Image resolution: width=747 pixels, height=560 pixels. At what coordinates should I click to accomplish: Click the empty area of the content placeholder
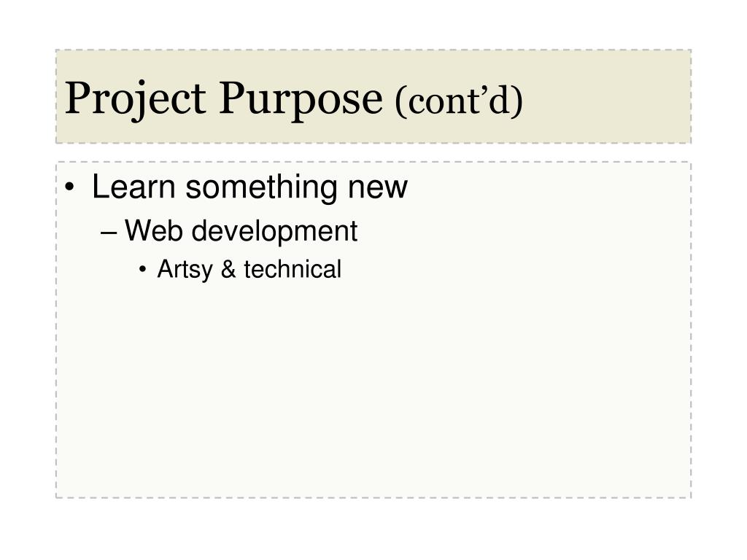373,391
